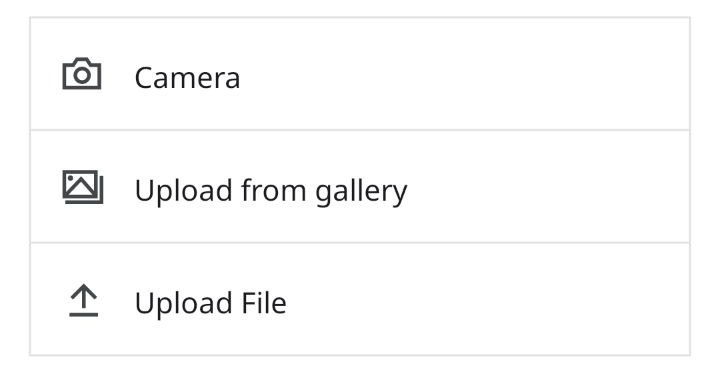Tap the Upload from gallery text

tap(271, 191)
